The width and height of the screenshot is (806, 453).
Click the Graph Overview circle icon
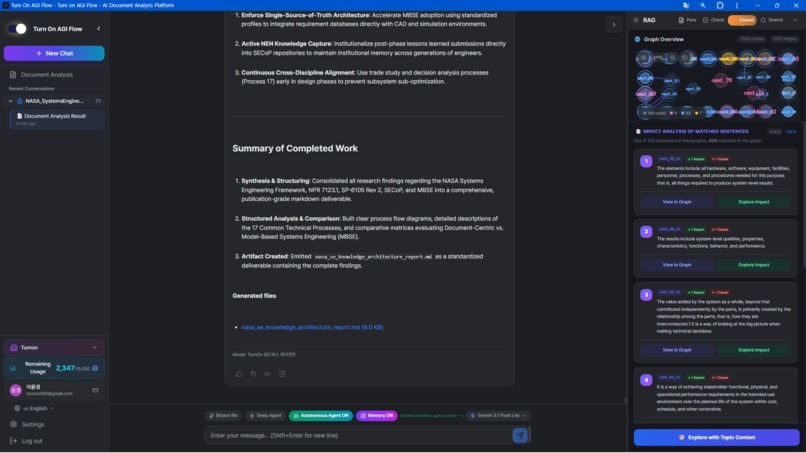pyautogui.click(x=637, y=39)
